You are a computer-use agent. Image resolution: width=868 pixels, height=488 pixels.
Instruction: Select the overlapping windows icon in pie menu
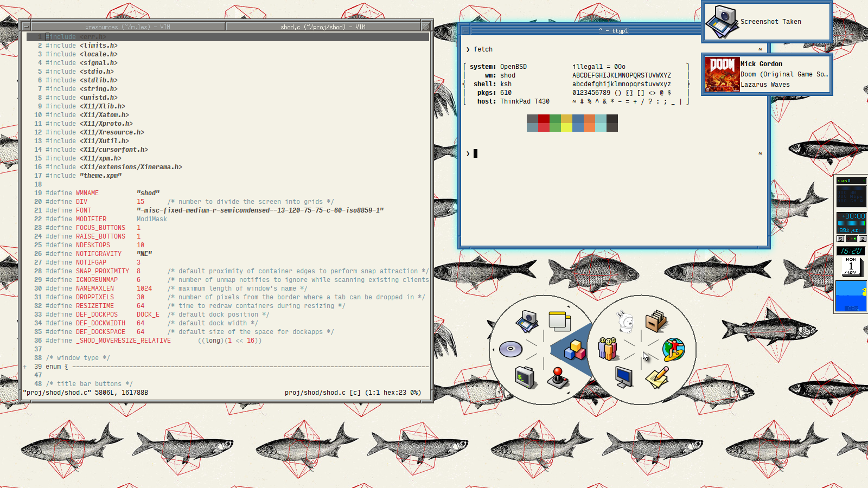point(559,321)
